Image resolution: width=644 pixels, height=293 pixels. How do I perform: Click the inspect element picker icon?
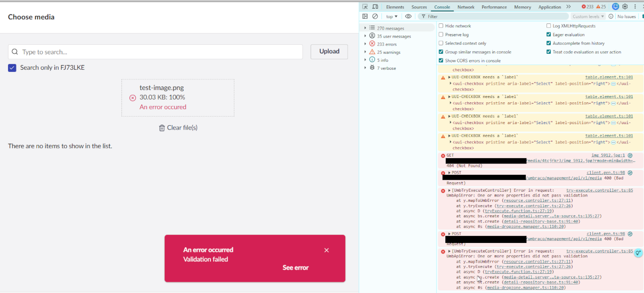tap(365, 7)
